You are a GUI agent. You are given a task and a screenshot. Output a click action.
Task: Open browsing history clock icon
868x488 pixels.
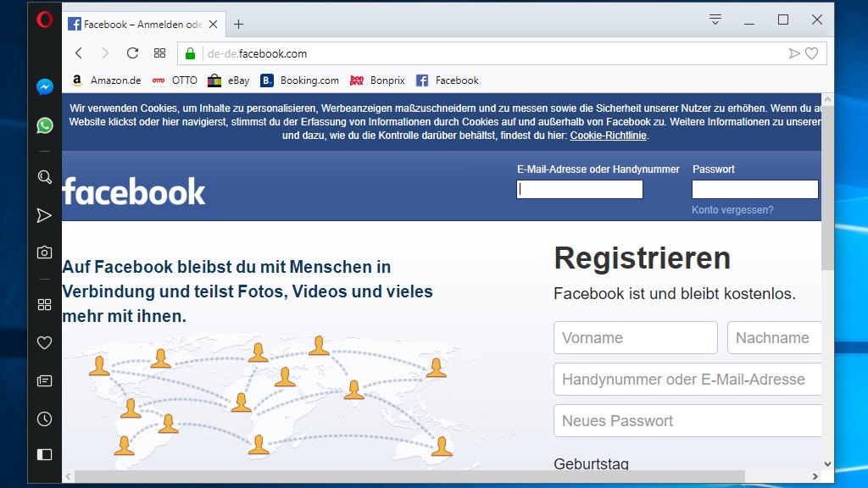click(x=45, y=419)
